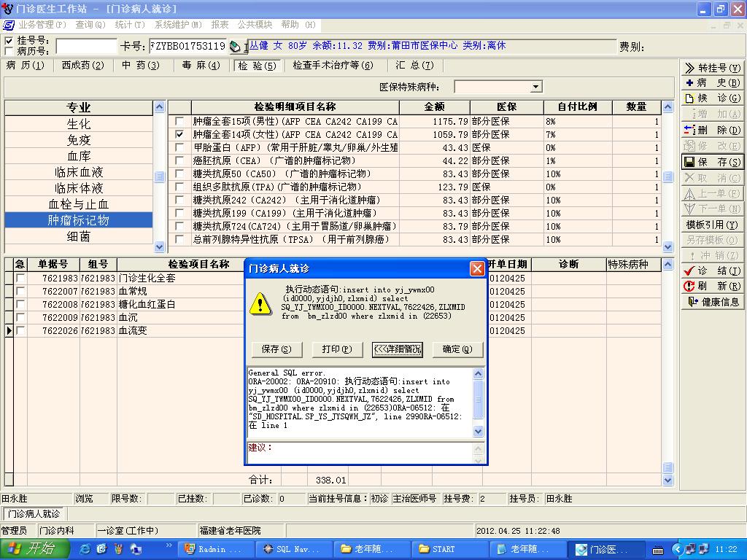The image size is (747, 560).
Task: Click the 候诊 document icon
Action: tap(689, 98)
